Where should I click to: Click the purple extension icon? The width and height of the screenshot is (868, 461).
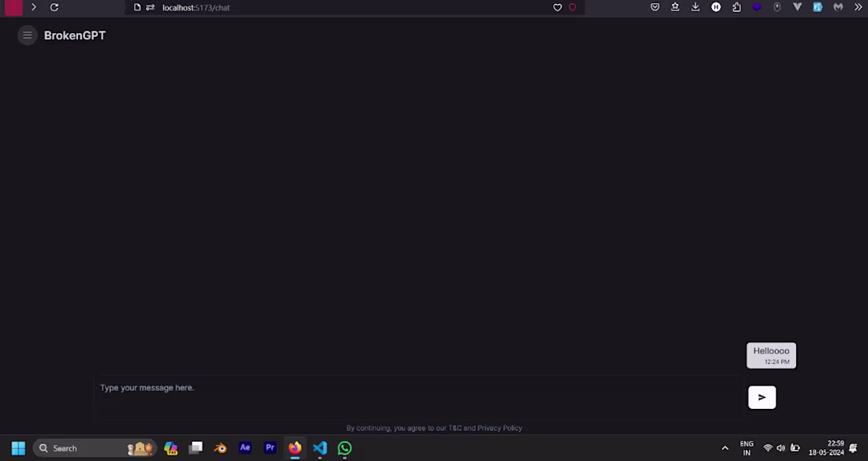pos(757,7)
